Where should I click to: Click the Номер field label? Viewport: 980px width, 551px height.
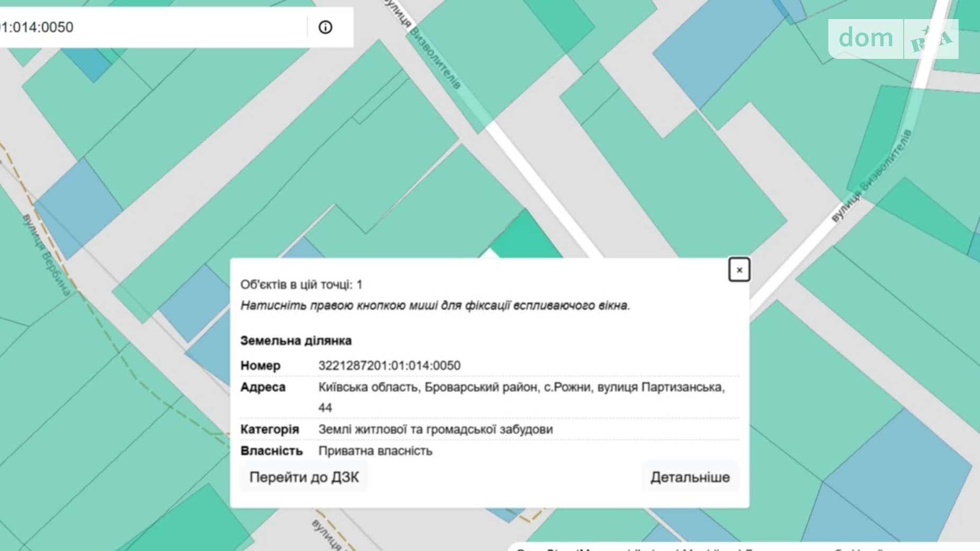[260, 366]
